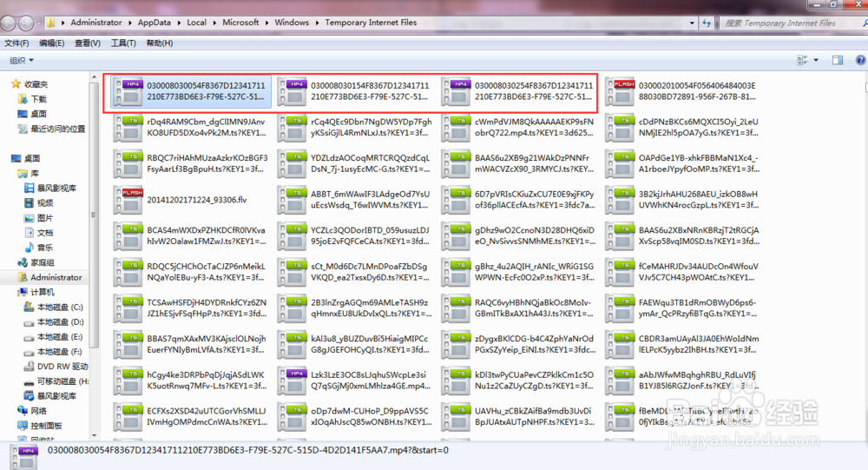
Task: Select MP4 file icon 030008030054F8367D12341711
Action: coord(128,91)
